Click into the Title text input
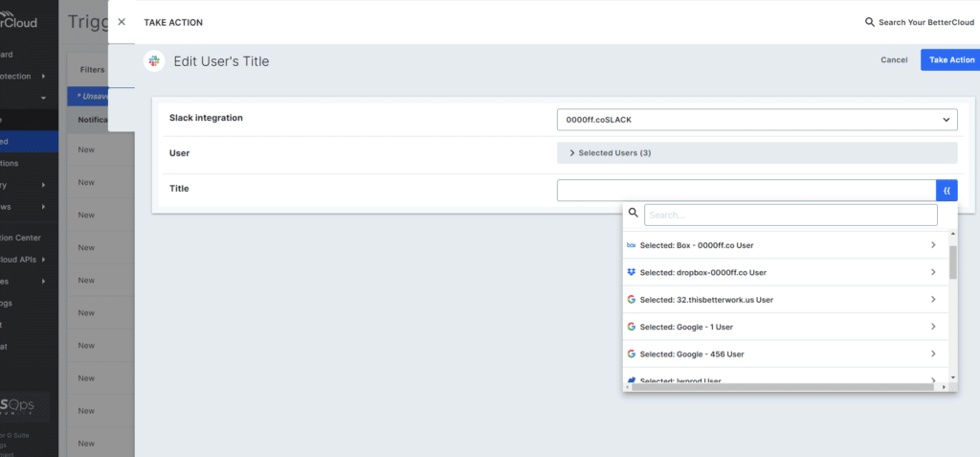The width and height of the screenshot is (980, 457). click(746, 191)
